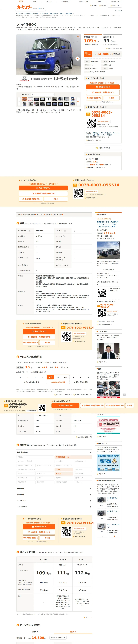Click the まかせチャオ service banner
Image resolution: width=138 pixels, height=644 pixels.
(x=108, y=463)
